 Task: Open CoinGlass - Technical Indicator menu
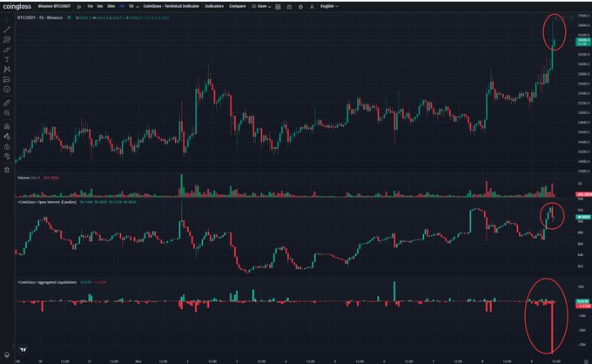(x=171, y=6)
